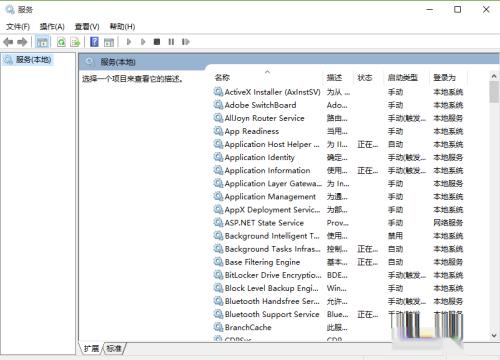Click 自动 startup type of Application Host Helper

(396, 144)
